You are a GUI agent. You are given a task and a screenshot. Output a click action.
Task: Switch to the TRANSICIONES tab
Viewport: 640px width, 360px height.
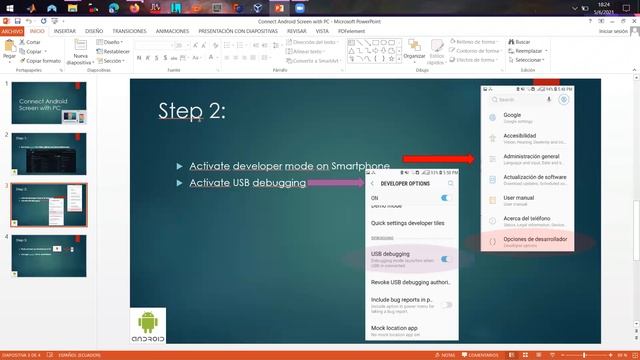pos(129,31)
